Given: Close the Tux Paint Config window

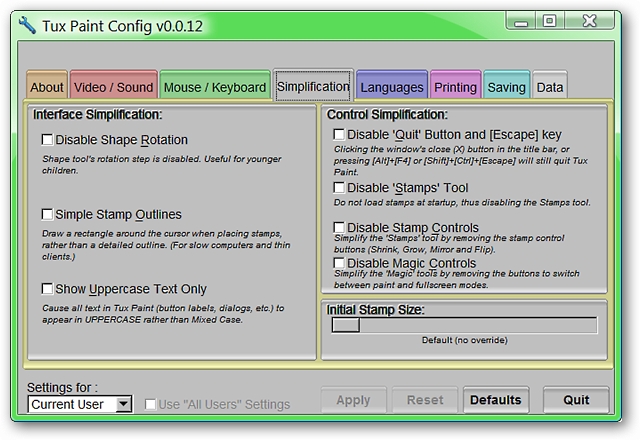Looking at the screenshot, I should coord(589,21).
